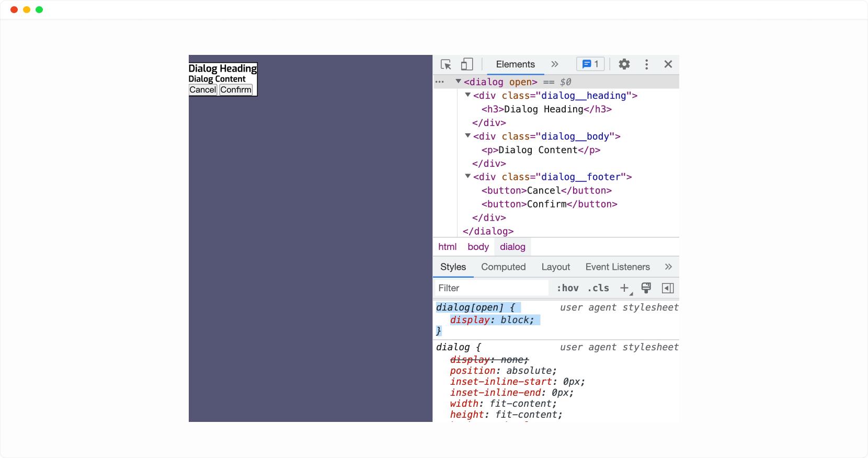
Task: Collapse the dialog__footer div node
Action: [x=468, y=176]
